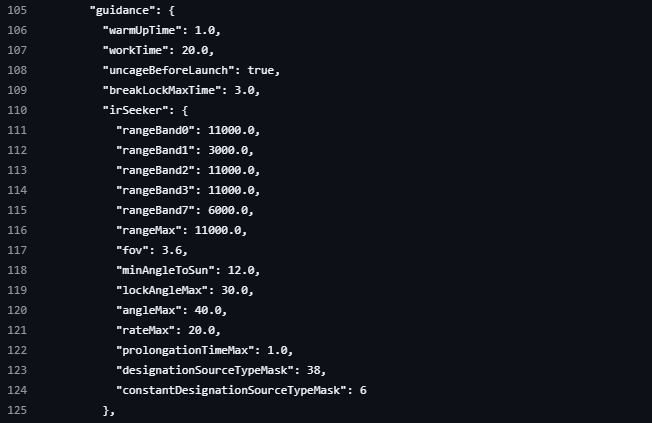Click the "lockAngleMax" value 30.0

(x=236, y=290)
